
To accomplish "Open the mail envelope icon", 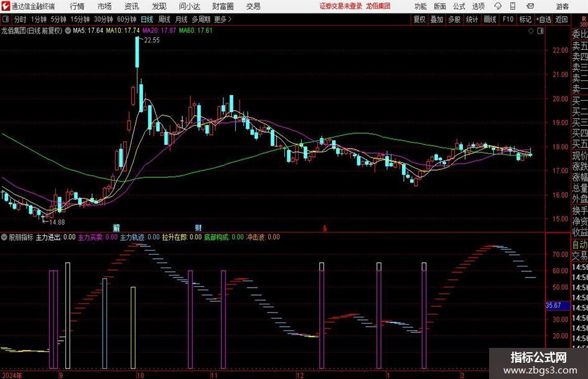I will click(530, 6).
